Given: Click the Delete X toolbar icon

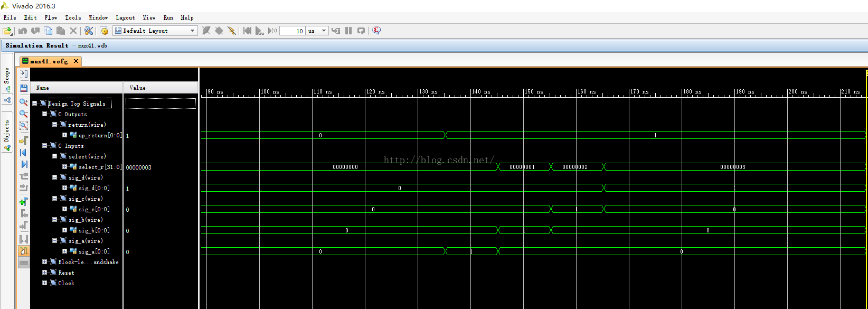Looking at the screenshot, I should pos(73,31).
